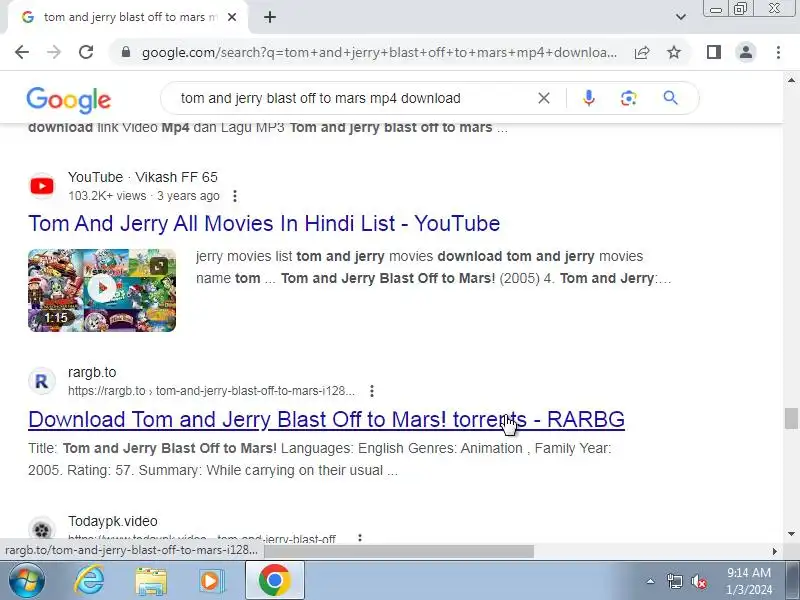
Task: Click the address bar URL
Action: click(x=379, y=53)
